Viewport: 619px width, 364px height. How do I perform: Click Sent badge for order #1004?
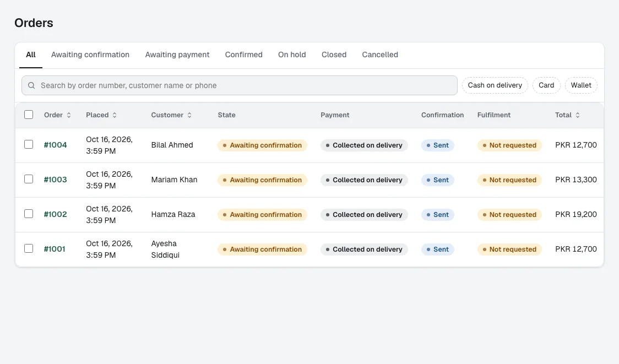click(437, 145)
